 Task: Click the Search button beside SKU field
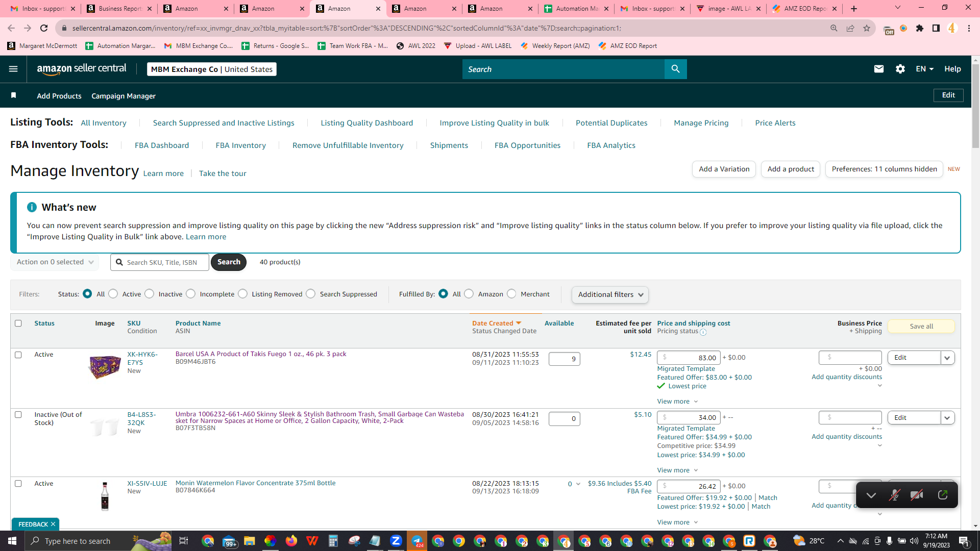point(229,262)
